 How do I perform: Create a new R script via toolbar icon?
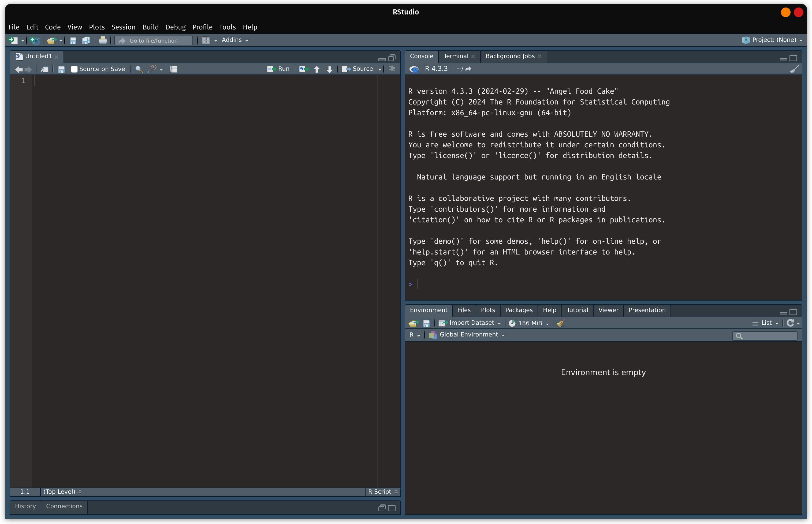[x=14, y=40]
